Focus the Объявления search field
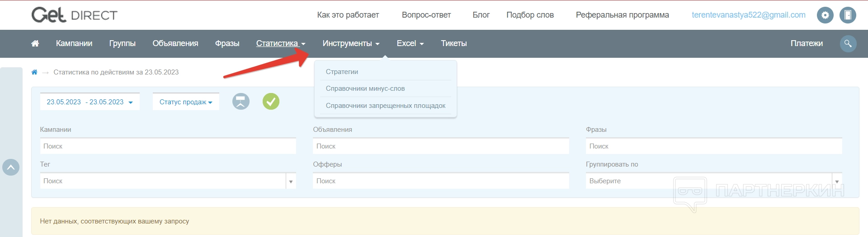Viewport: 868px width, 237px height. (441, 146)
